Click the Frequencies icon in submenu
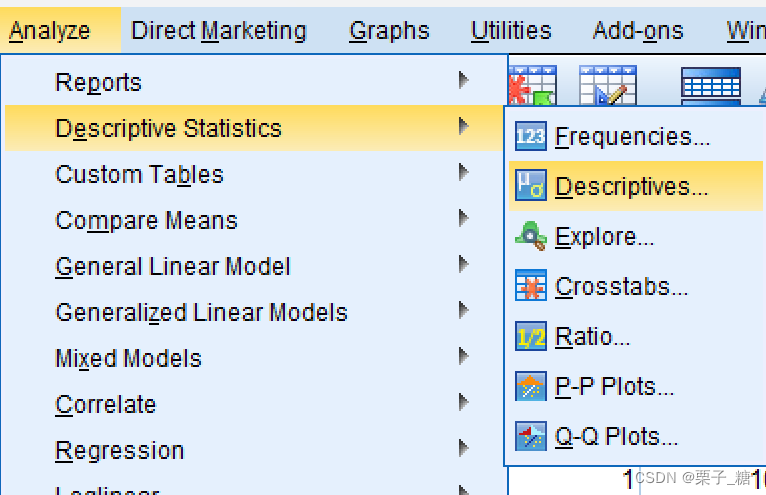Image resolution: width=766 pixels, height=495 pixels. [x=531, y=136]
